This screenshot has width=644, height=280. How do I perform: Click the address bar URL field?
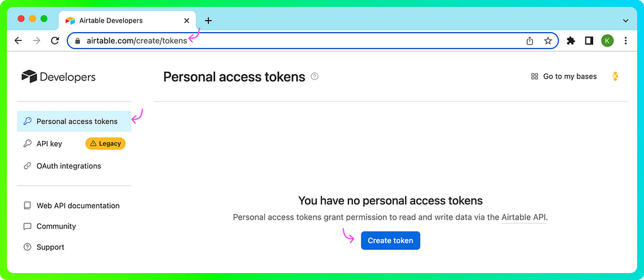[314, 40]
